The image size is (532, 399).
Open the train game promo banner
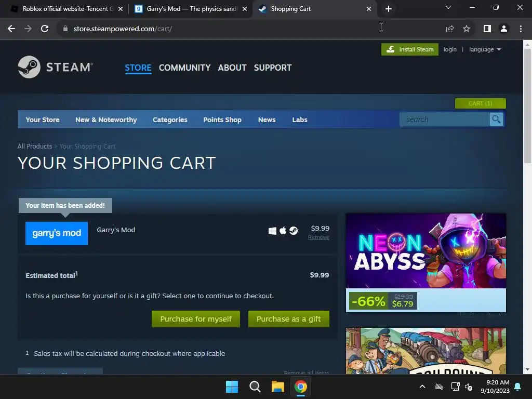coord(426,351)
